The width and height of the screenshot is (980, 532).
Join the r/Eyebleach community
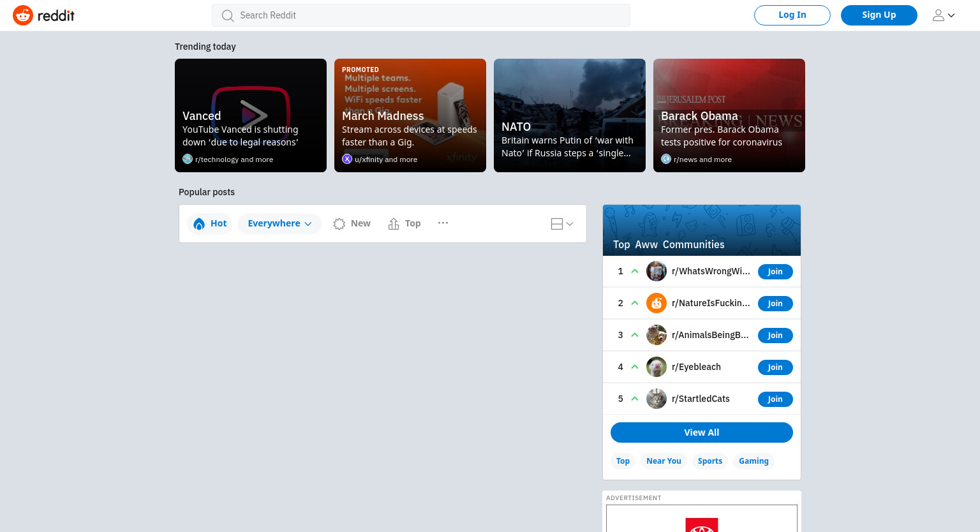click(775, 367)
